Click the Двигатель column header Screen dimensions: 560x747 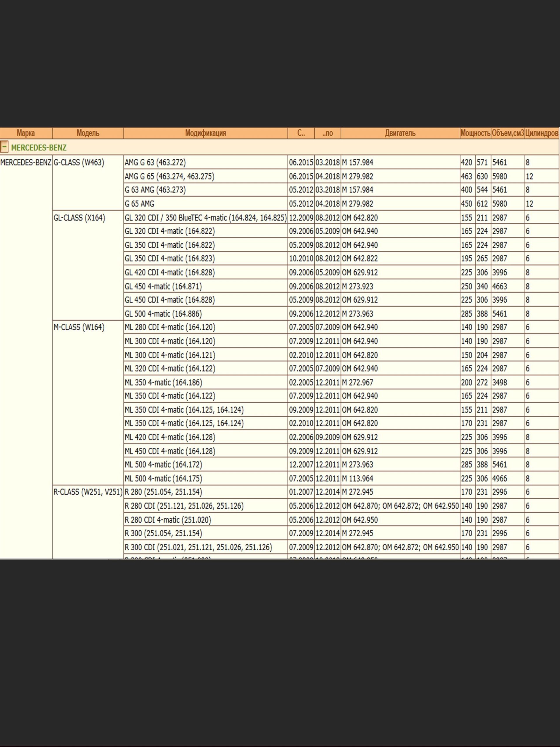400,133
